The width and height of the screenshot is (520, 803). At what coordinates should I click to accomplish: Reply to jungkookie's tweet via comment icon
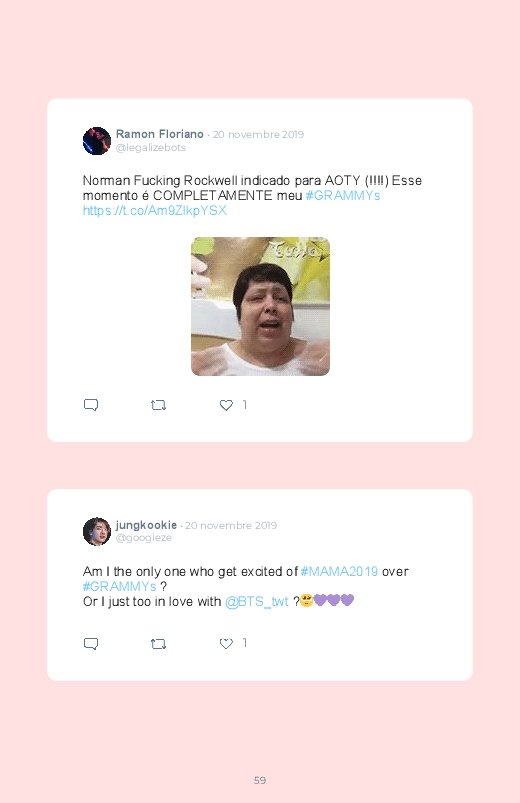point(91,644)
